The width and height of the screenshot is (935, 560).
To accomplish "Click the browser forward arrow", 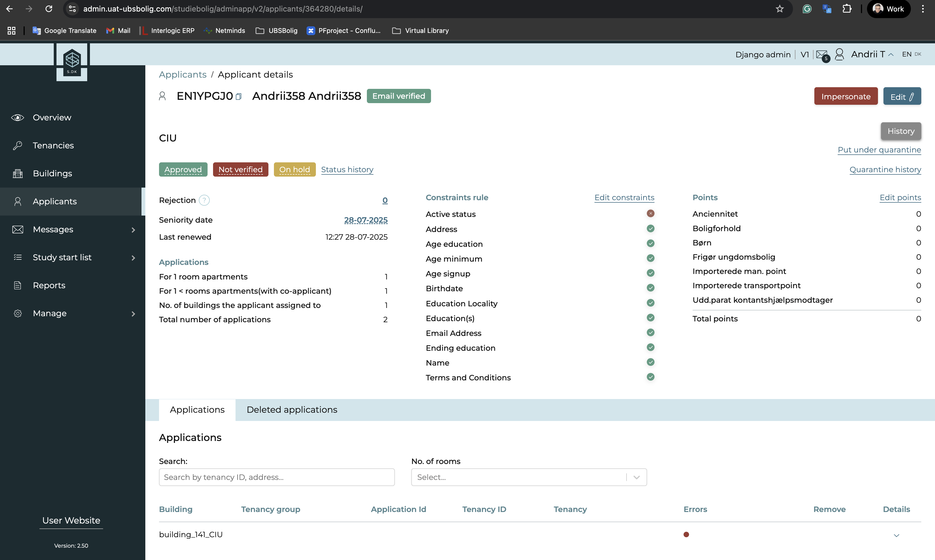I will [x=29, y=9].
